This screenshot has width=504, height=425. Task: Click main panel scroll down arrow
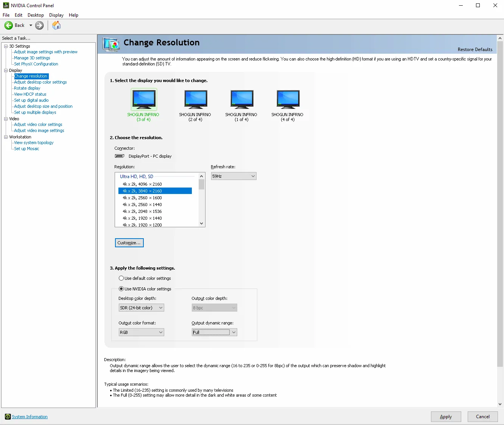pyautogui.click(x=500, y=404)
